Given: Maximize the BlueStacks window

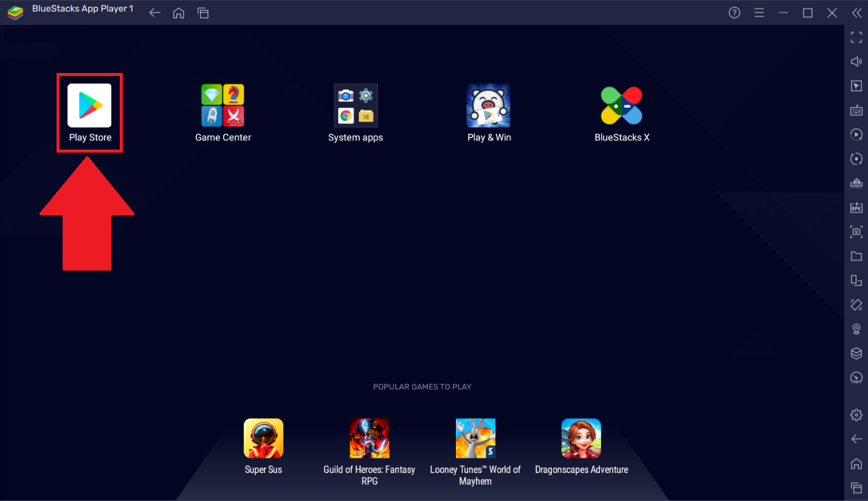Looking at the screenshot, I should pyautogui.click(x=808, y=13).
